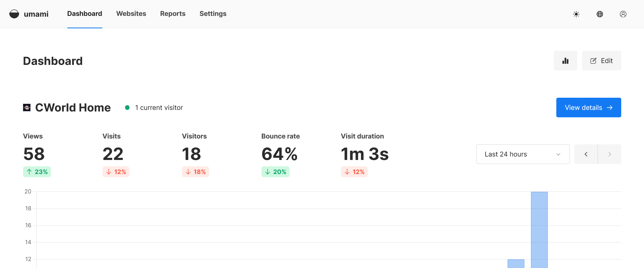The width and height of the screenshot is (644, 268).
Task: Click the umami brand name
Action: point(36,14)
